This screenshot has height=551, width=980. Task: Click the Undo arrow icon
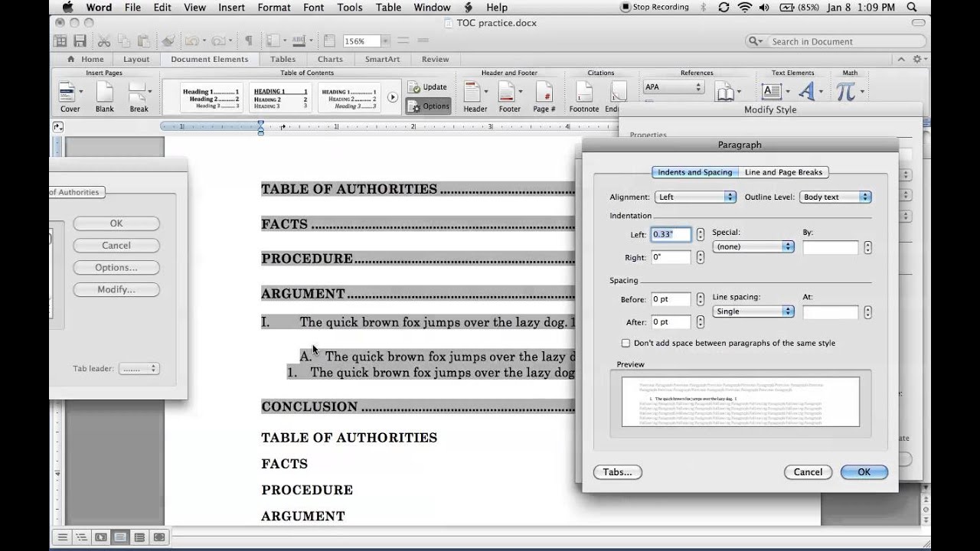[x=191, y=41]
